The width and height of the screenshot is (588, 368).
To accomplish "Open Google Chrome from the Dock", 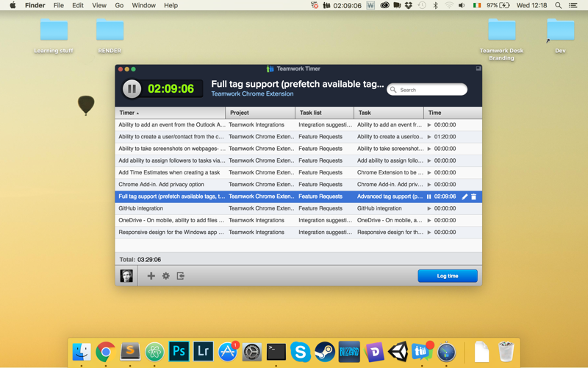I will pyautogui.click(x=105, y=352).
